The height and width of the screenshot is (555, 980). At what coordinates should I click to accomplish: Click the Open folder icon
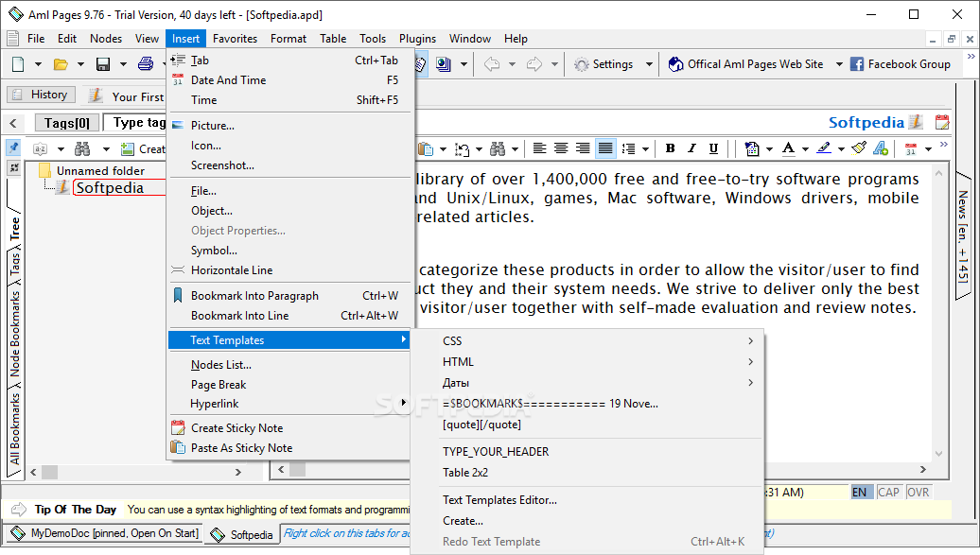pyautogui.click(x=61, y=63)
